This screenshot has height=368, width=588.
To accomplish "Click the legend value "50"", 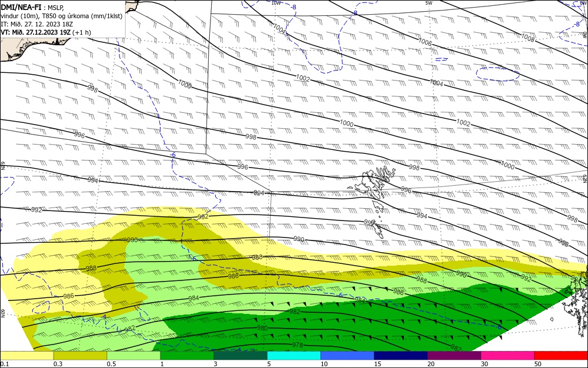I will click(538, 364).
